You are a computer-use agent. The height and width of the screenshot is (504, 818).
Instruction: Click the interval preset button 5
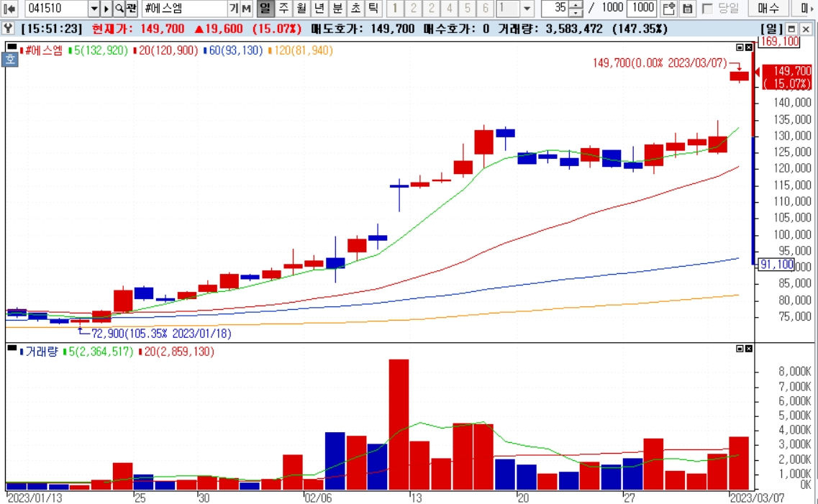pos(467,9)
